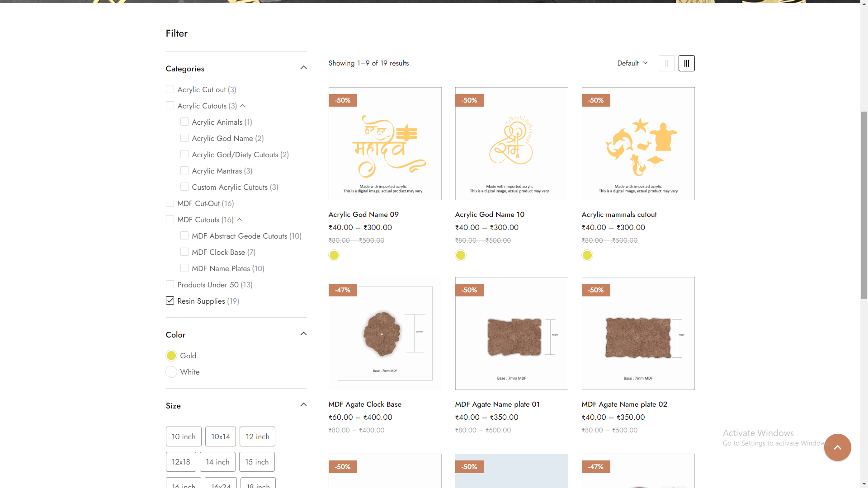Open the Default sorting dropdown
The image size is (868, 488).
(x=632, y=63)
